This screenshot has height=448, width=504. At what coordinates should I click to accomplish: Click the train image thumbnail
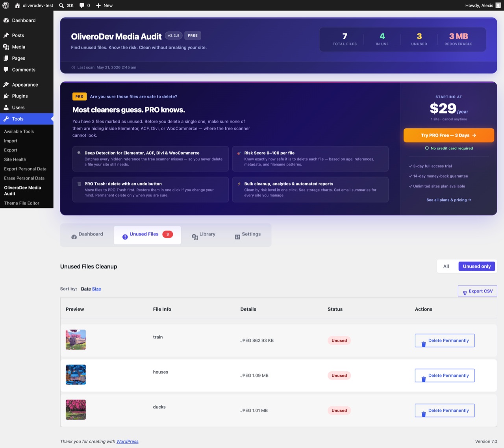(x=76, y=340)
